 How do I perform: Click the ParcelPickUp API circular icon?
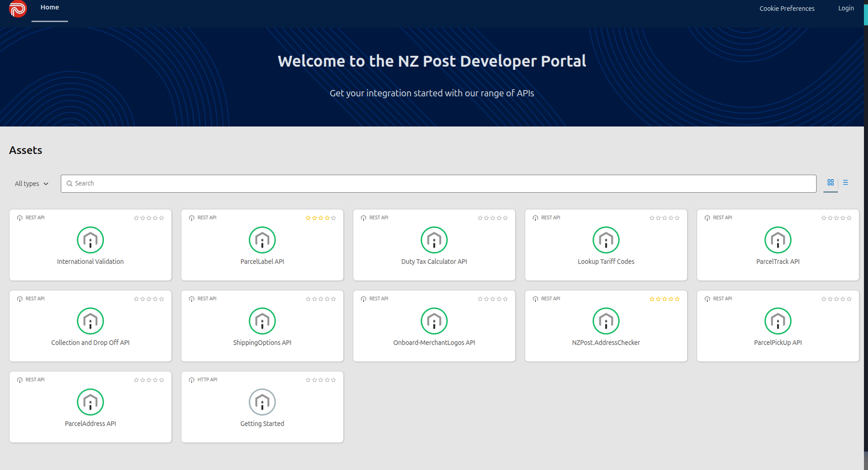coord(778,321)
